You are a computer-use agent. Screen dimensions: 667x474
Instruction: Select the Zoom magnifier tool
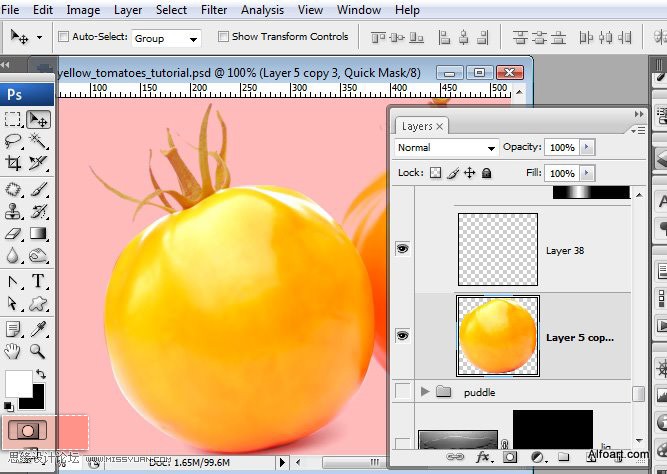click(38, 351)
